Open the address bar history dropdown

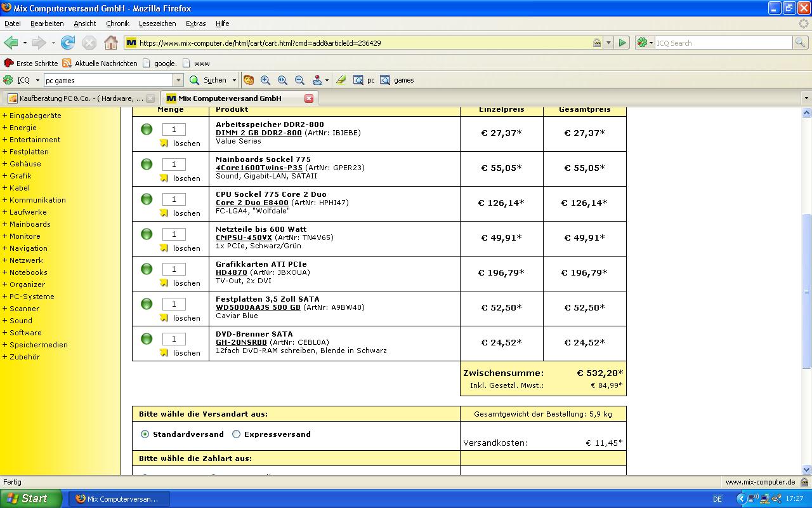(x=608, y=43)
